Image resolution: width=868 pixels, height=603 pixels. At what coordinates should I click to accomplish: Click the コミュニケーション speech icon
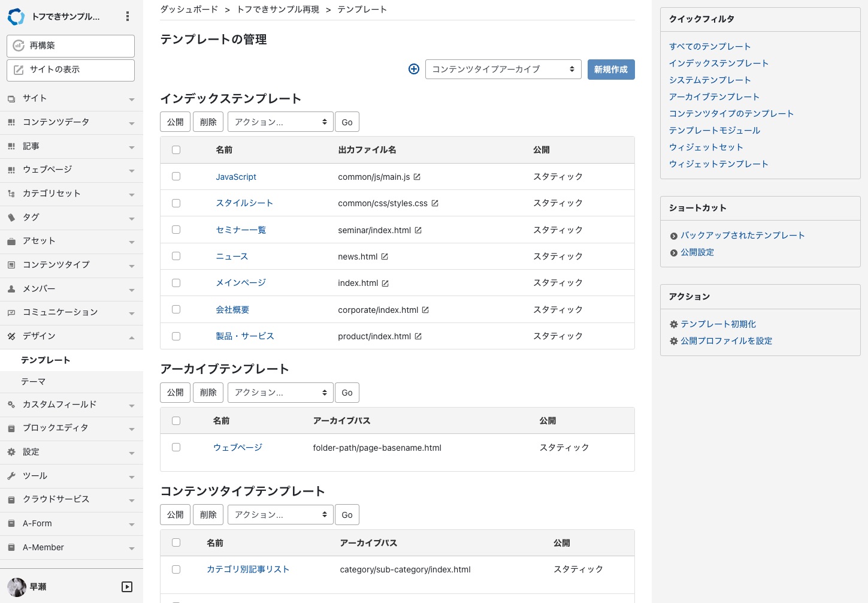point(11,313)
